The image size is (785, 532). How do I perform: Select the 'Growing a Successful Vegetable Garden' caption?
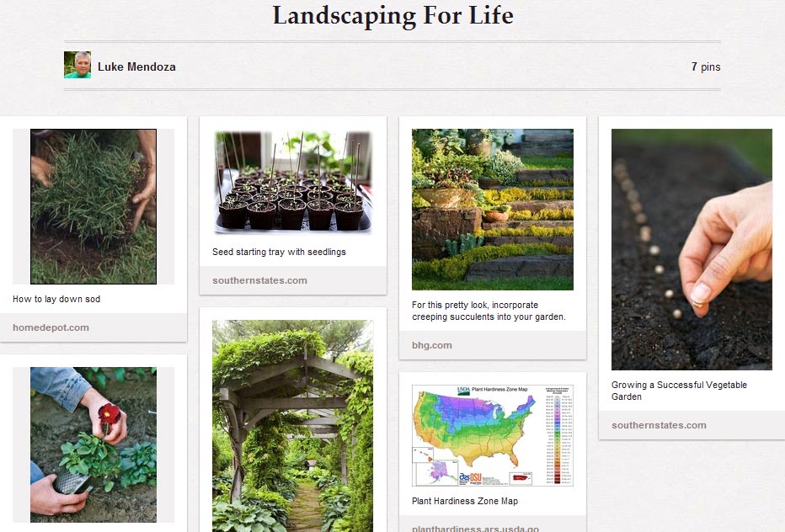pyautogui.click(x=679, y=390)
